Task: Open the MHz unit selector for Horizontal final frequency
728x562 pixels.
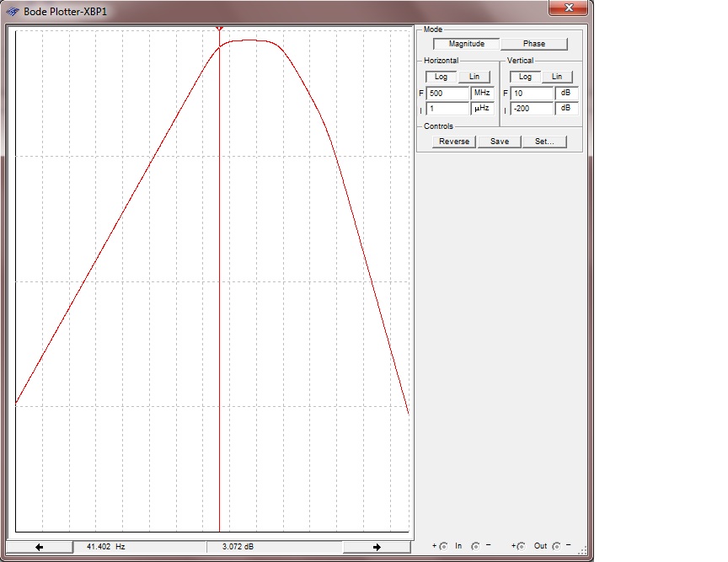Action: [x=483, y=94]
